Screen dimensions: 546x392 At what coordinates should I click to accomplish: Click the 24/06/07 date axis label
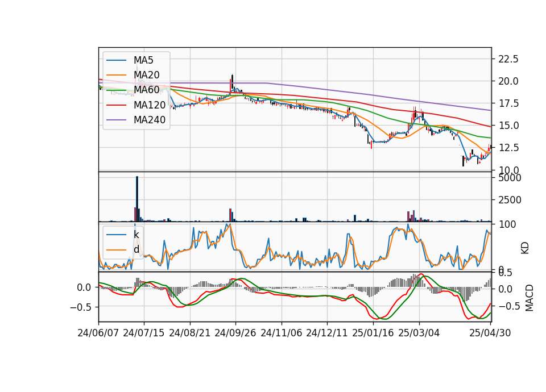pos(98,333)
